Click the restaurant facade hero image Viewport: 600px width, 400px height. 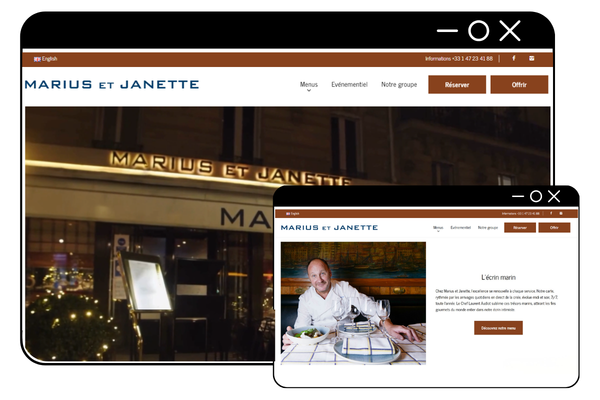coord(149,233)
